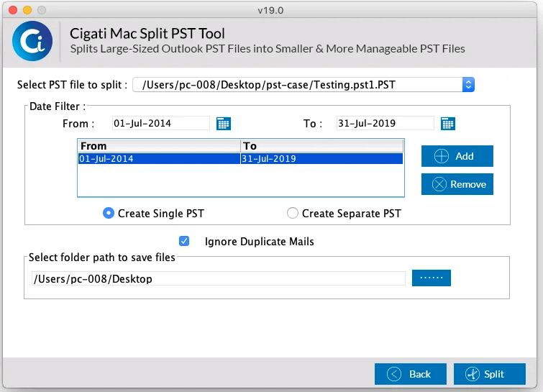This screenshot has width=543, height=392.
Task: Expand the PST file selection dropdown arrow
Action: [468, 84]
